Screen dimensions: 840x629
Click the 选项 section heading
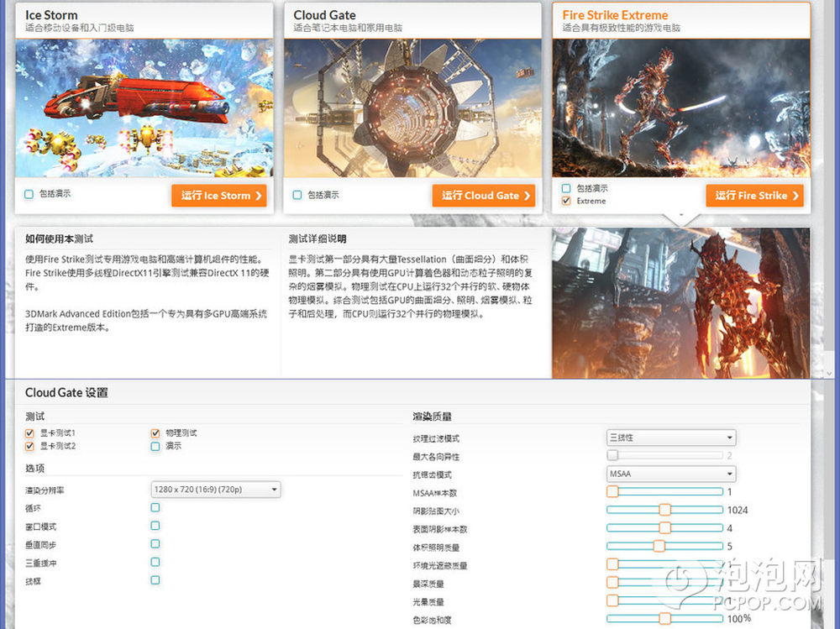[x=34, y=469]
